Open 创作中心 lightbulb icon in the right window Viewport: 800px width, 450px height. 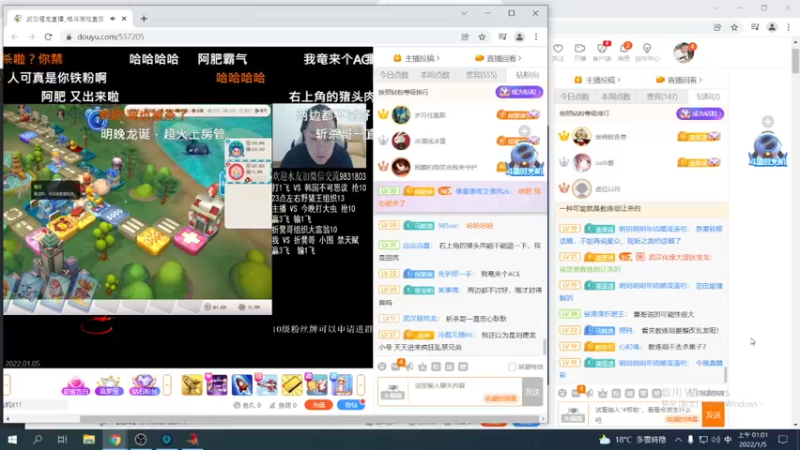coord(646,49)
